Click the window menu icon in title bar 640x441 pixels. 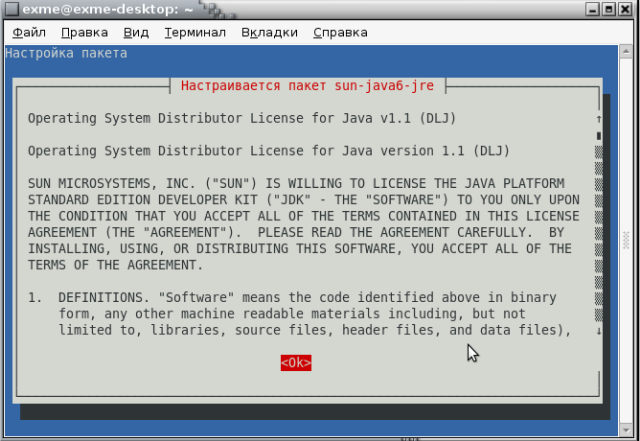click(x=11, y=9)
